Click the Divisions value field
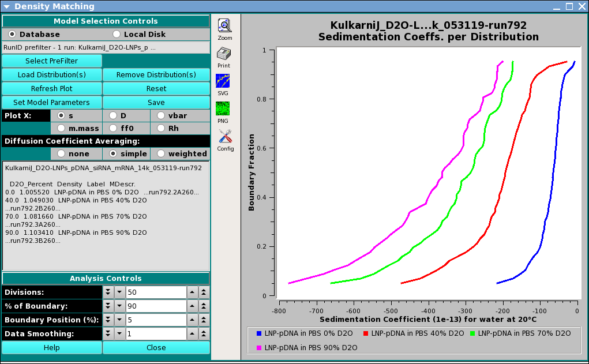The height and width of the screenshot is (364, 589). pyautogui.click(x=156, y=292)
